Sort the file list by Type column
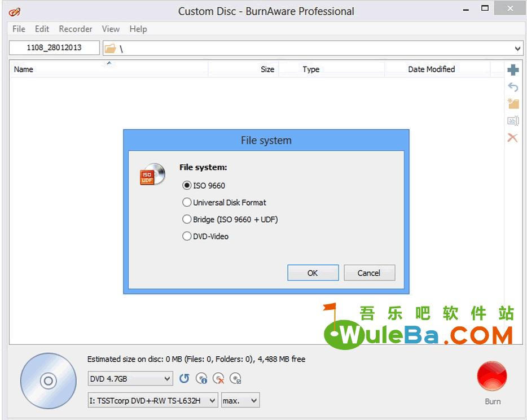This screenshot has height=420, width=527. tap(332, 69)
